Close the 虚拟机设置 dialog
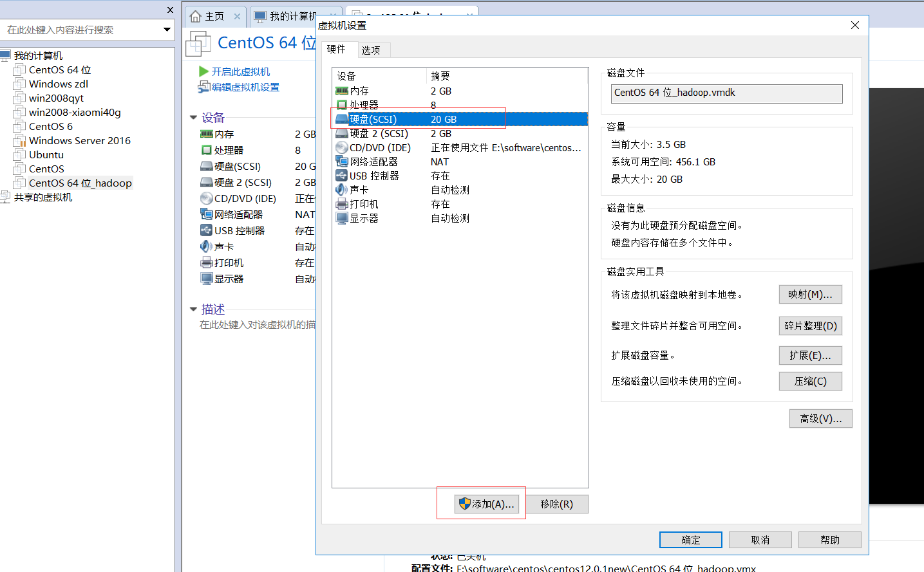The height and width of the screenshot is (572, 924). (855, 25)
